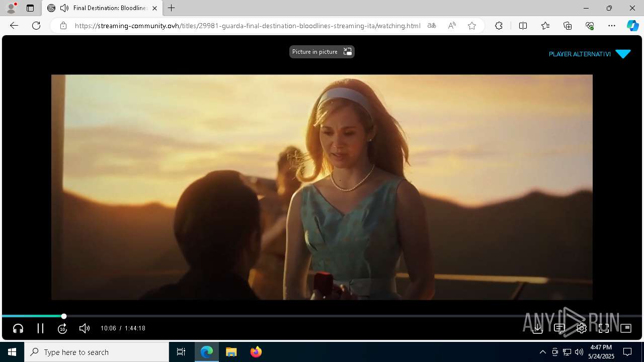Launch Firefox from taskbar

256,352
